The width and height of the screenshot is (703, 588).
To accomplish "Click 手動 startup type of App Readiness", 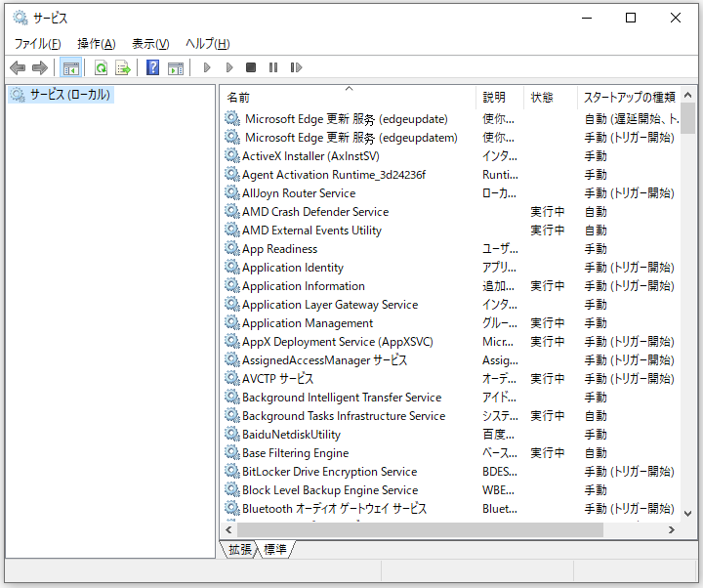I will (x=596, y=249).
